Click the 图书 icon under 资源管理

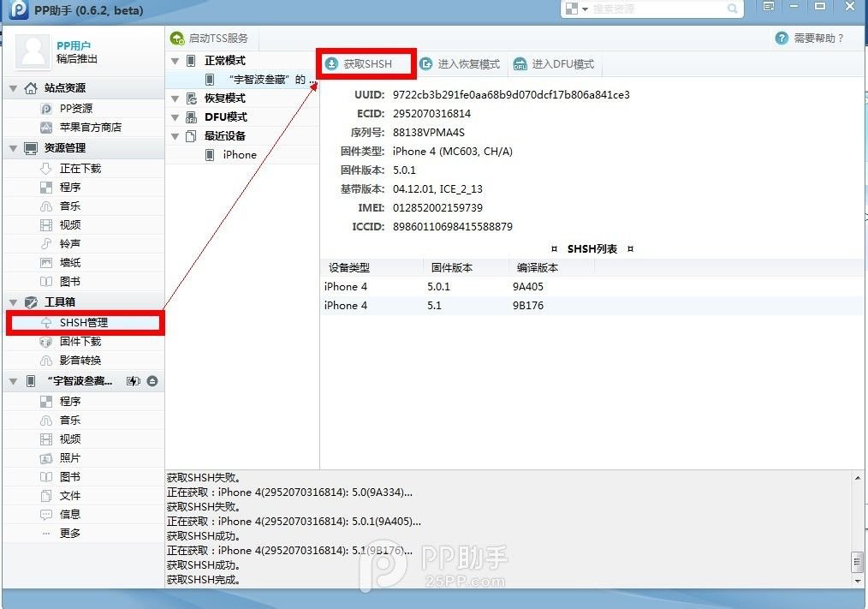(46, 282)
